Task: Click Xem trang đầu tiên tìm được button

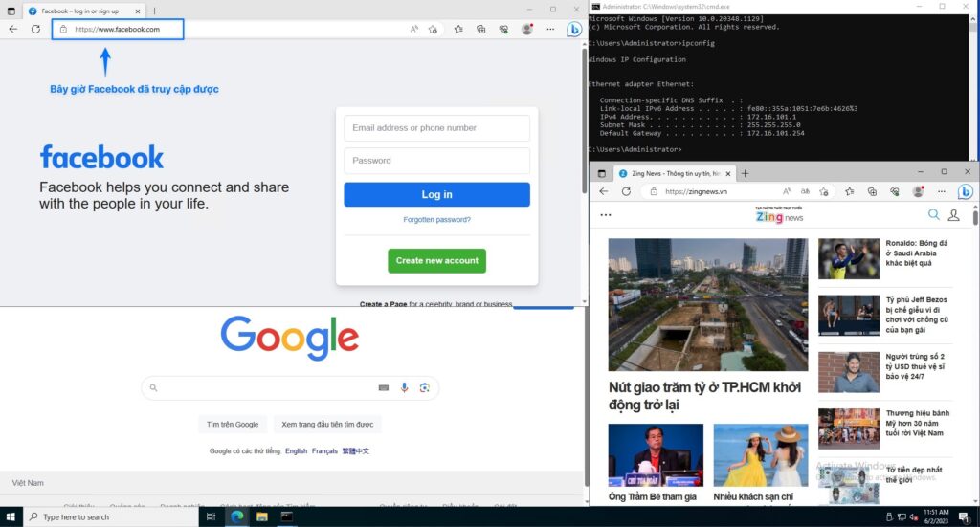Action: point(327,424)
